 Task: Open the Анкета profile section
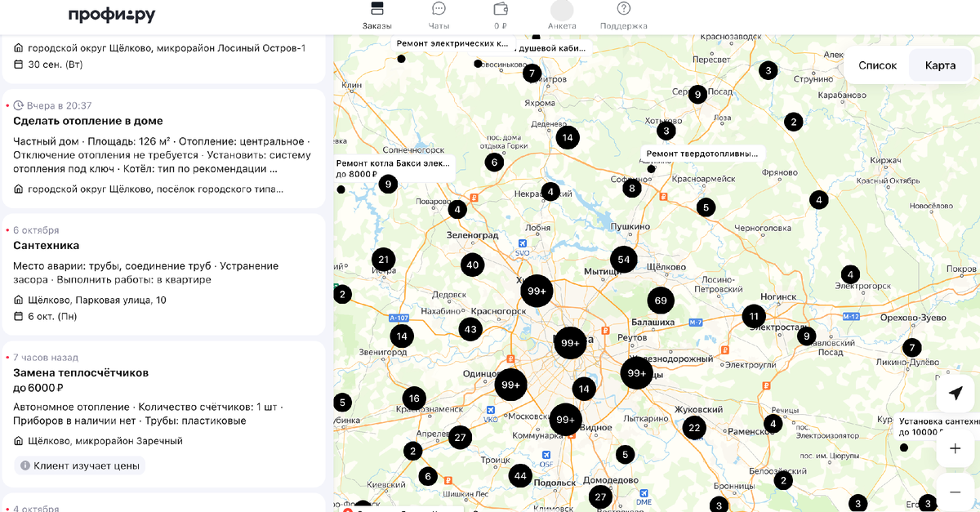point(562,15)
